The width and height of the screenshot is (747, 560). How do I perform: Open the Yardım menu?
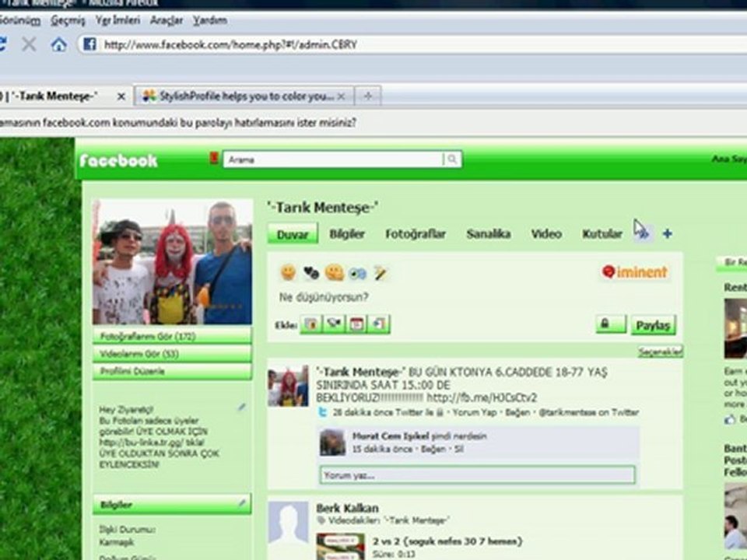209,20
